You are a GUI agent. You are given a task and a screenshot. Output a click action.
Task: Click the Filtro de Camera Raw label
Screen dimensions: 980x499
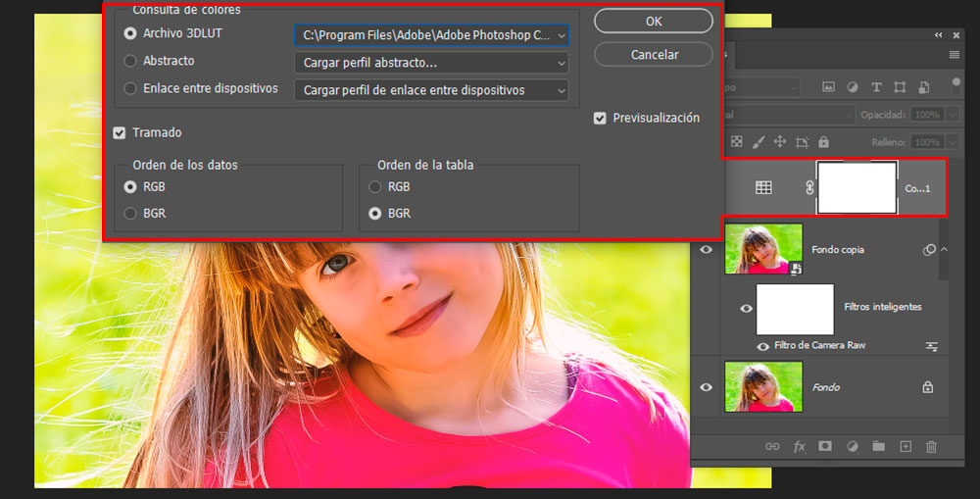[x=819, y=345]
